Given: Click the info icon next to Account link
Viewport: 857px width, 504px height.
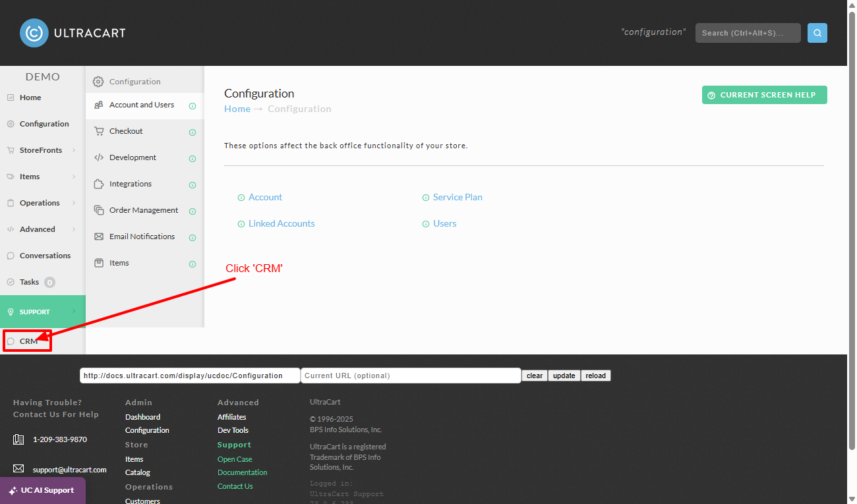Looking at the screenshot, I should [241, 198].
